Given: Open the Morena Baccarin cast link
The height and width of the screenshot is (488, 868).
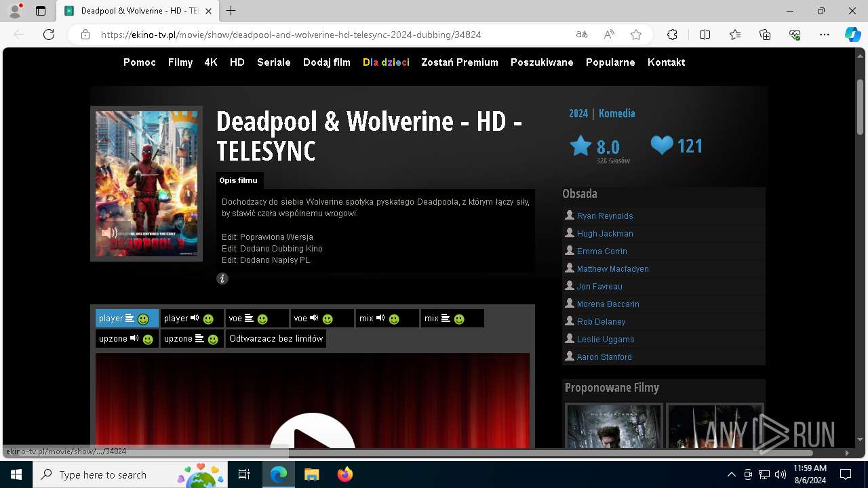Looking at the screenshot, I should tap(608, 304).
